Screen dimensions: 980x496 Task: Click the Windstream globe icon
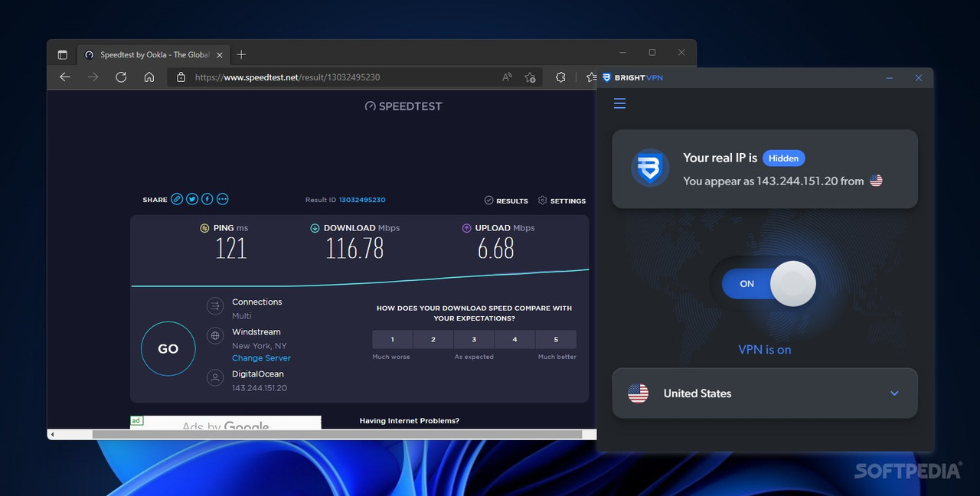[x=215, y=335]
